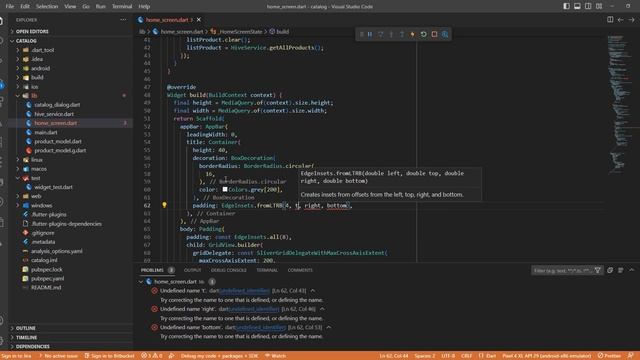Viewport: 640px width, 360px height.
Task: Split the editor to the right
Action: 610,20
